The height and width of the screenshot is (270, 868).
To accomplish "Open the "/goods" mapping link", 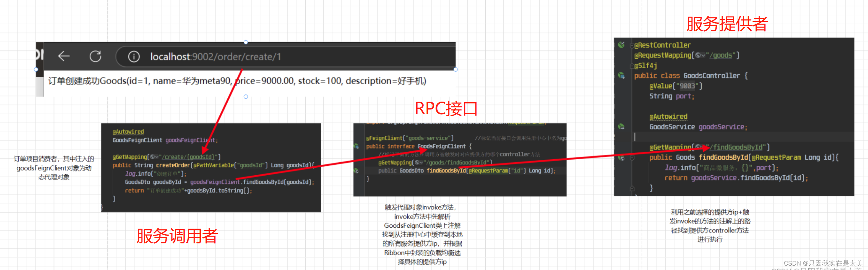I will (721, 55).
